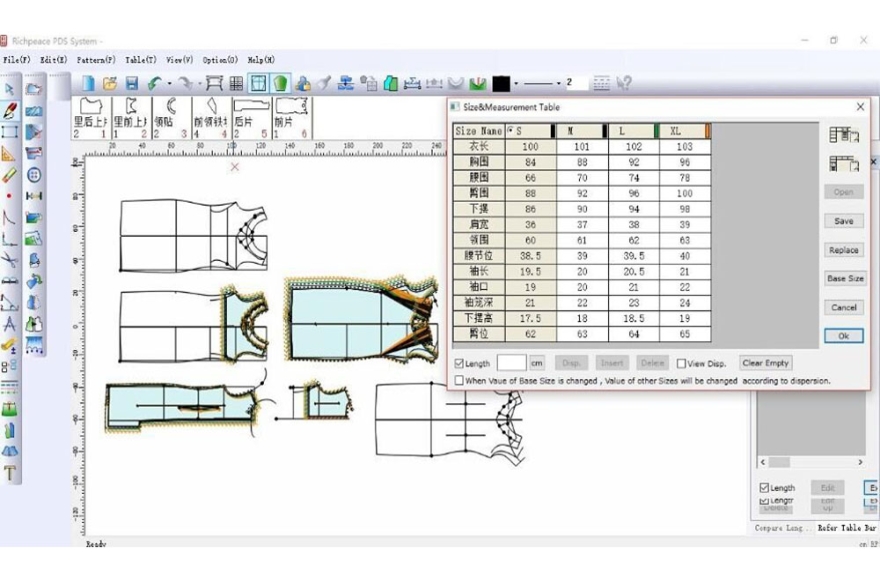The image size is (880, 580).
Task: Open a file with the folder icon
Action: coord(110,84)
